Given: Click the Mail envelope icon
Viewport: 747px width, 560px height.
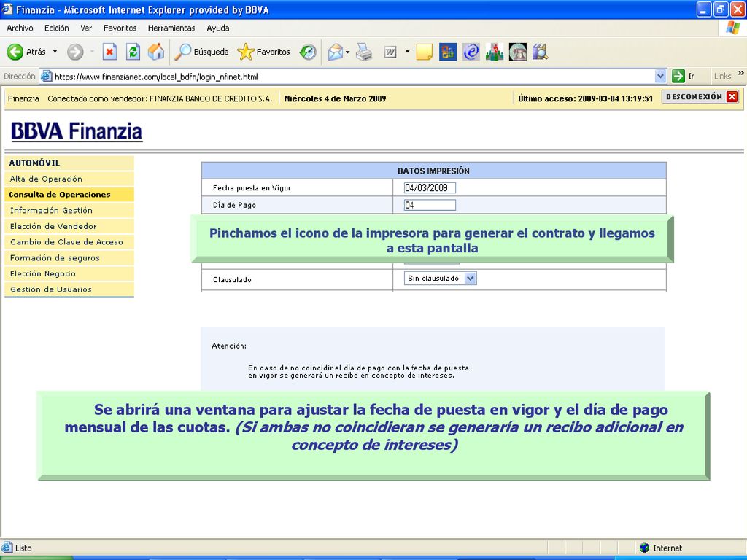Looking at the screenshot, I should click(x=336, y=52).
